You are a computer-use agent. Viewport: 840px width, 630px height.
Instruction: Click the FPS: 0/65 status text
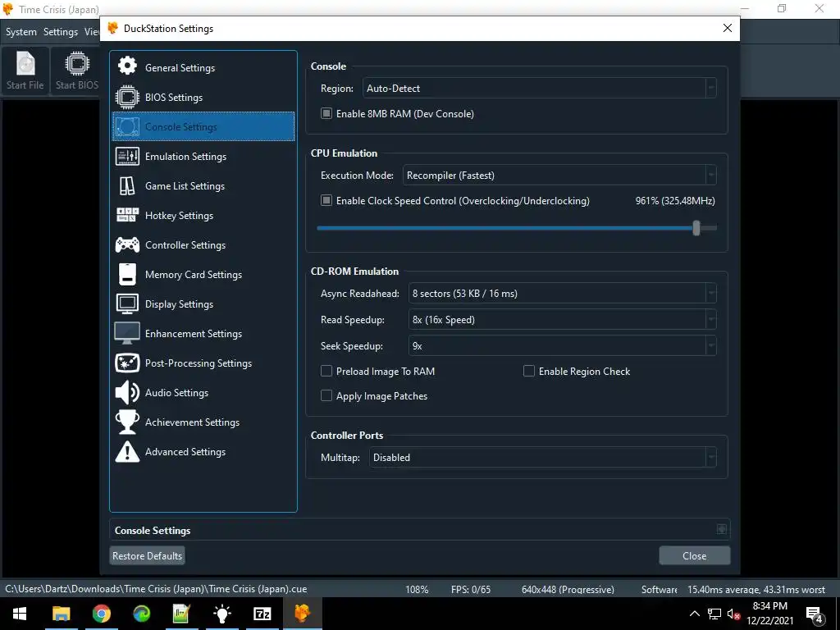[470, 589]
